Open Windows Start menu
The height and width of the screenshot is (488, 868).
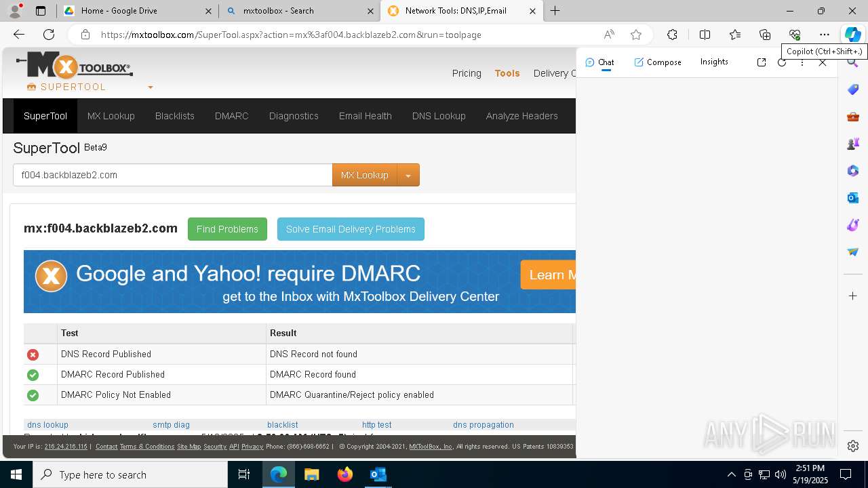click(x=16, y=474)
